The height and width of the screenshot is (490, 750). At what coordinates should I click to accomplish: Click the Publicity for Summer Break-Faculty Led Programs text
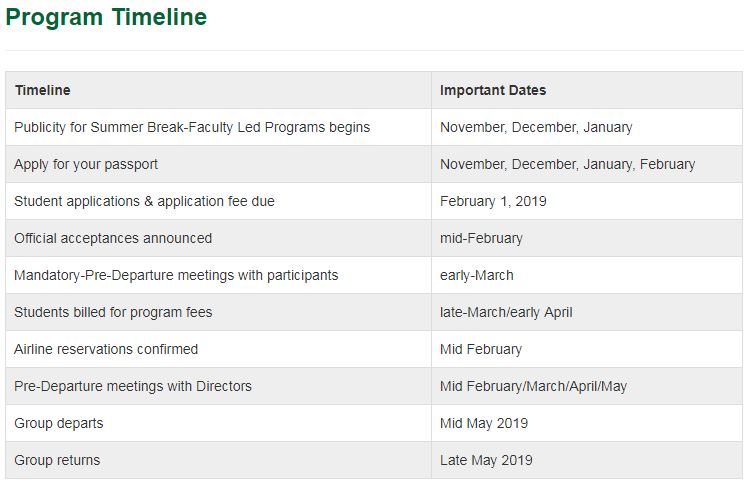click(192, 127)
